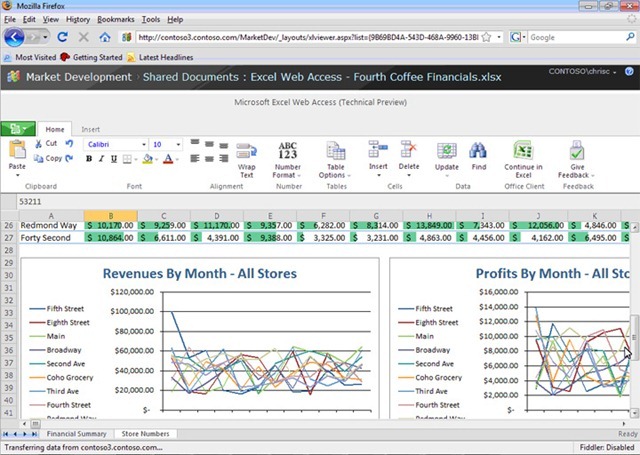Click the Undo arrow icon
The height and width of the screenshot is (455, 640).
(x=69, y=144)
